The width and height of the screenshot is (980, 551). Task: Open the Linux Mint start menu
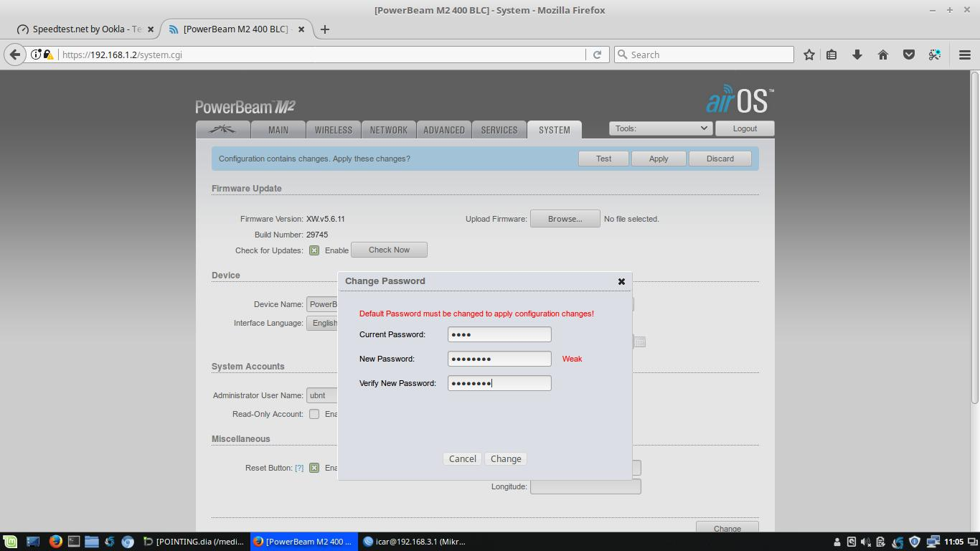[10, 542]
